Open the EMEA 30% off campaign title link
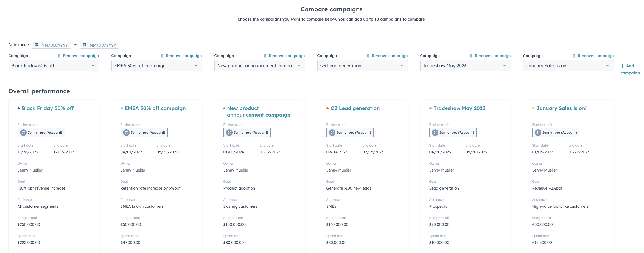 point(155,108)
